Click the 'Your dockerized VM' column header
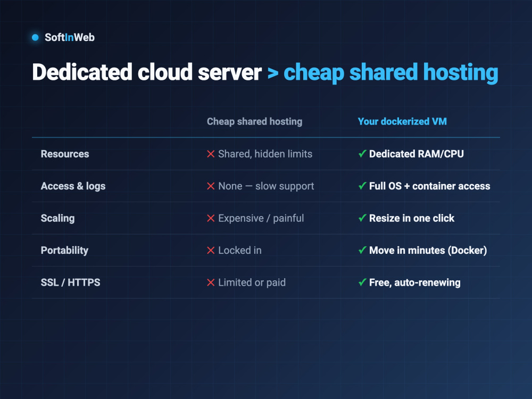532x399 pixels. point(402,121)
